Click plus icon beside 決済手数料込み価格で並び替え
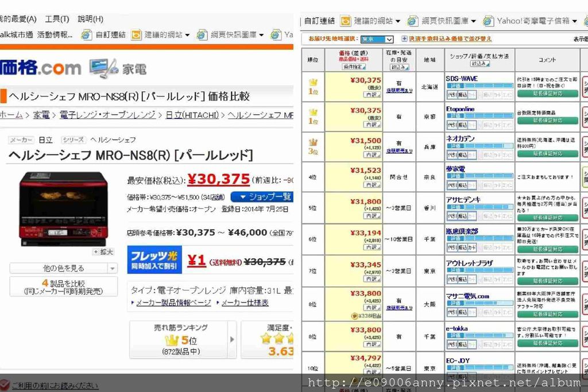The height and width of the screenshot is (392, 588). [404, 38]
